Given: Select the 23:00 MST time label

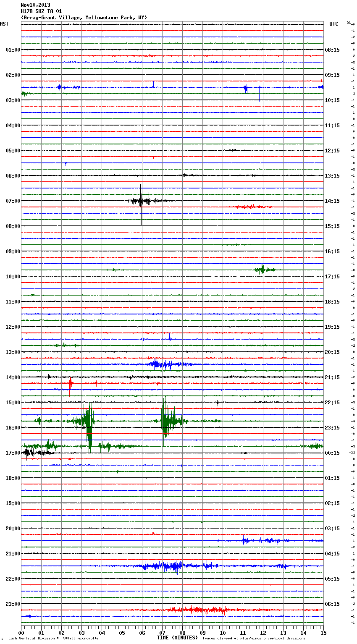Looking at the screenshot, I should [x=13, y=604].
